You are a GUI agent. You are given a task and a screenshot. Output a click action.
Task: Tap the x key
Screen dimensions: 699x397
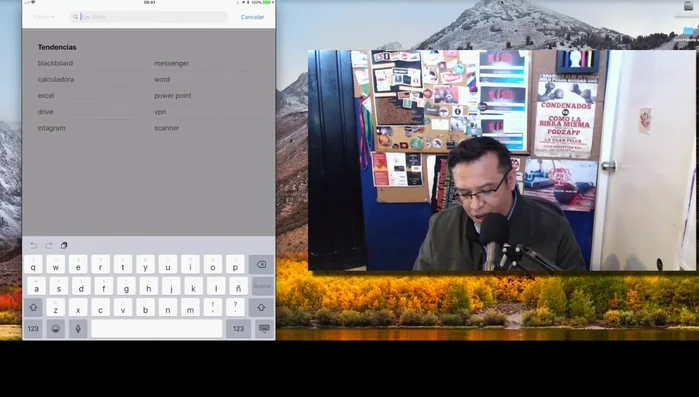[x=78, y=307]
